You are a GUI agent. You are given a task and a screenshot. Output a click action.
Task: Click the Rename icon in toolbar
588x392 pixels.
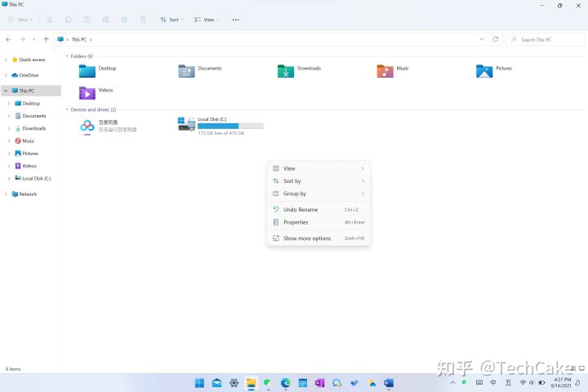[x=105, y=20]
